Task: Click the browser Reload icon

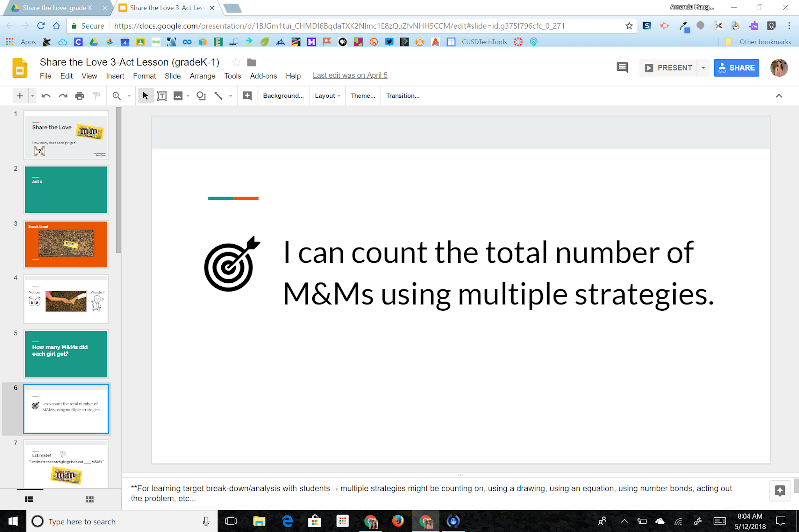Action: [41, 26]
